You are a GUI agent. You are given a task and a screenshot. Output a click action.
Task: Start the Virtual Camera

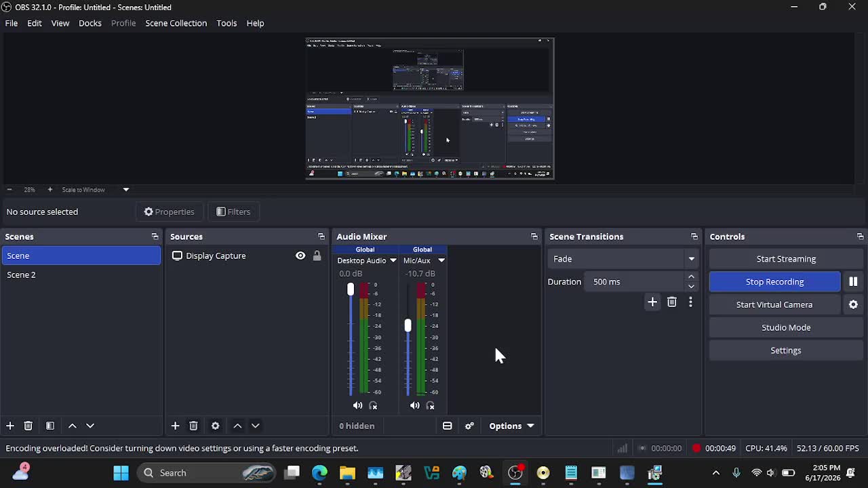point(774,304)
